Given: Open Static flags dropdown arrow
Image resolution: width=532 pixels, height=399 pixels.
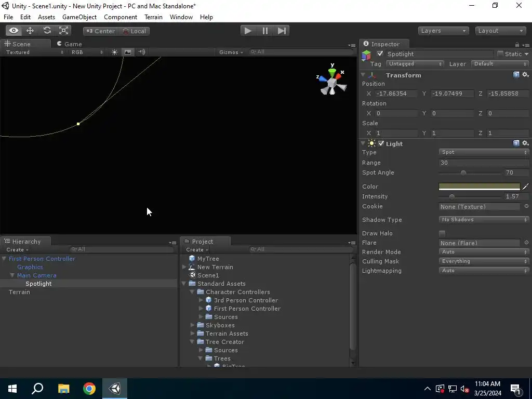Looking at the screenshot, I should click(527, 54).
